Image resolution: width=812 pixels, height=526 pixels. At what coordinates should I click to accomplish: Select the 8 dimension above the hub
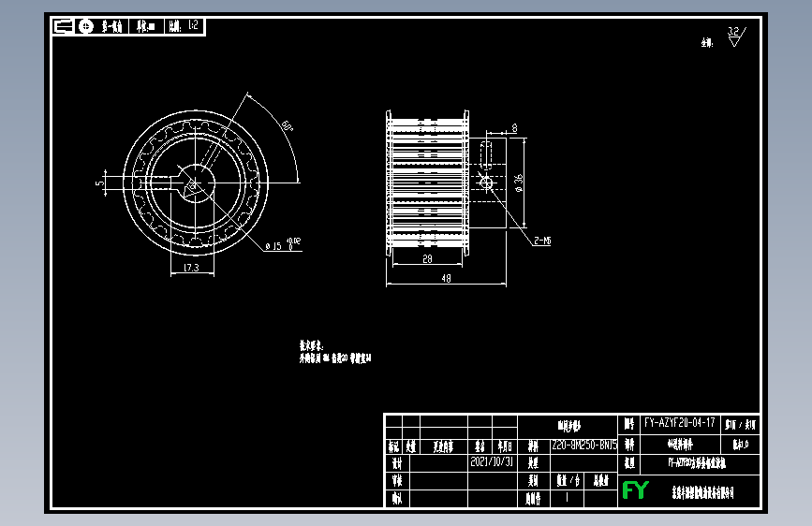514,127
